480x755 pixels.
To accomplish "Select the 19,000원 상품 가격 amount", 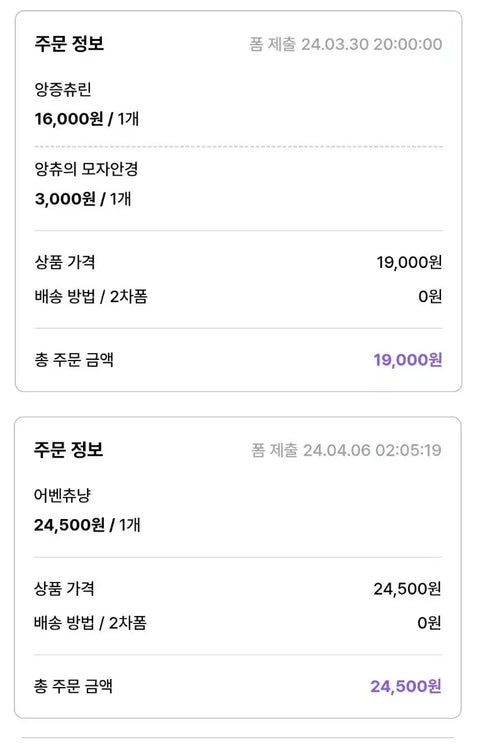I will [x=409, y=262].
